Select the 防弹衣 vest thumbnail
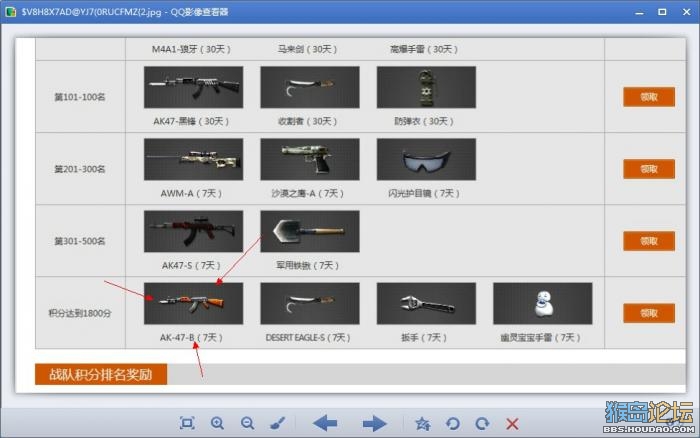Image resolution: width=700 pixels, height=438 pixels. [426, 87]
